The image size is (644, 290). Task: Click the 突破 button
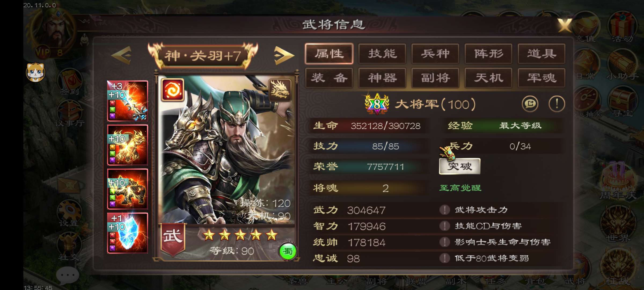click(460, 166)
